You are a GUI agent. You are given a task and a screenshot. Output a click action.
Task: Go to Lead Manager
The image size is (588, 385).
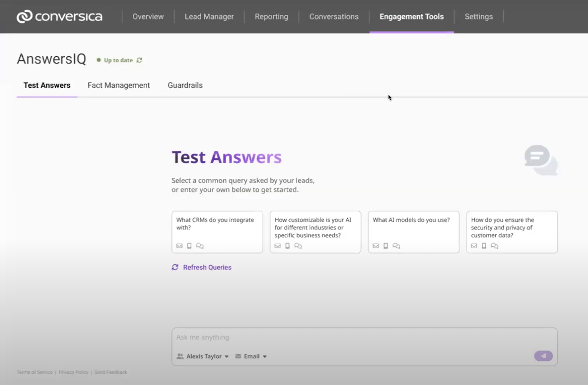coord(209,17)
